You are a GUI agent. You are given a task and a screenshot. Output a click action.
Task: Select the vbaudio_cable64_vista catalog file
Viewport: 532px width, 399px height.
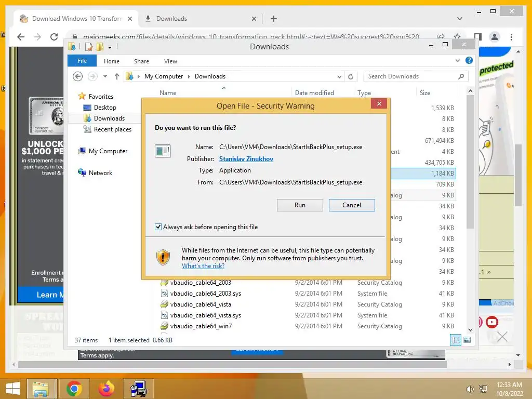coord(200,304)
